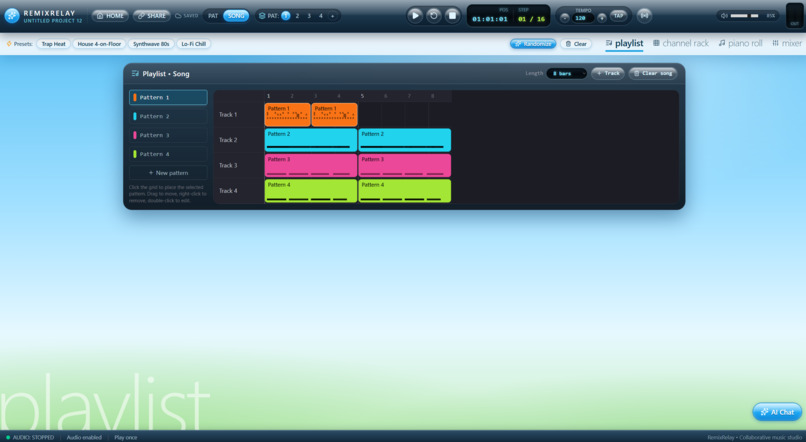Click the Track 1 label

[x=228, y=115]
